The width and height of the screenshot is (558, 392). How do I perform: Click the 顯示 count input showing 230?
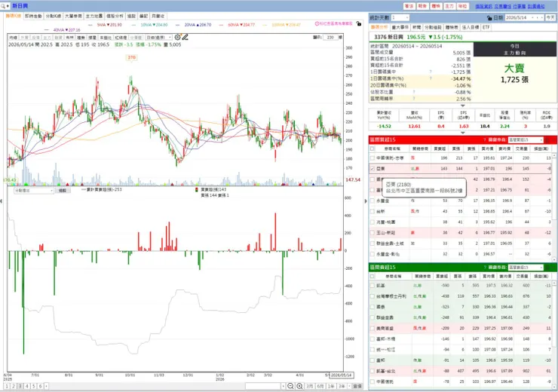330,38
